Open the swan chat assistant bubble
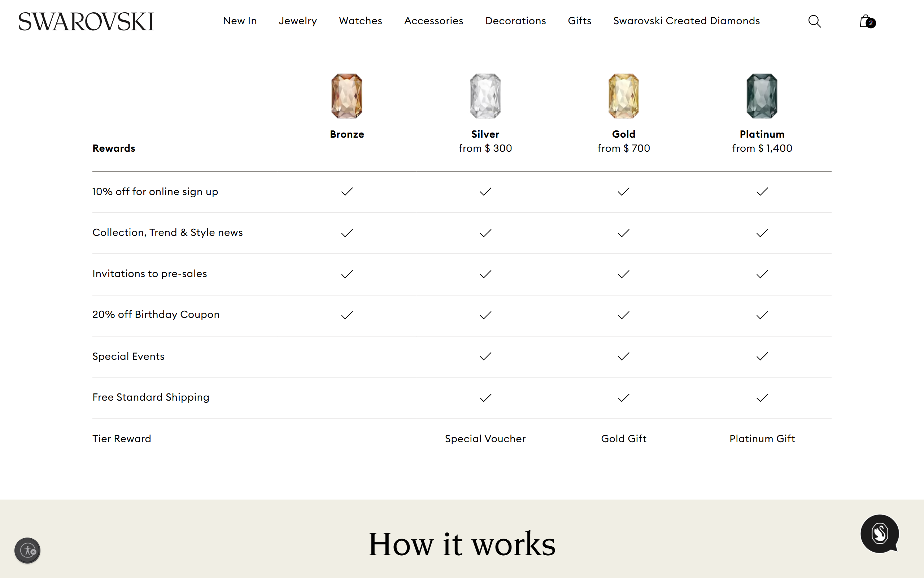 [x=880, y=534]
